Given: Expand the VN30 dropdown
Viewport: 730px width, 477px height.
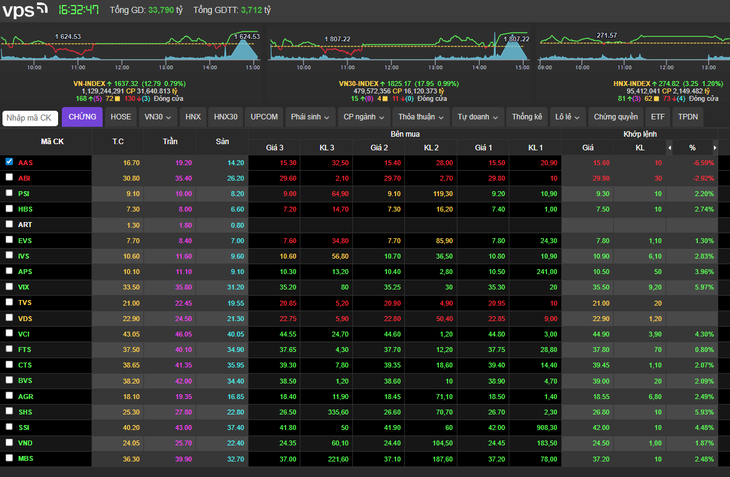Looking at the screenshot, I should [x=157, y=117].
